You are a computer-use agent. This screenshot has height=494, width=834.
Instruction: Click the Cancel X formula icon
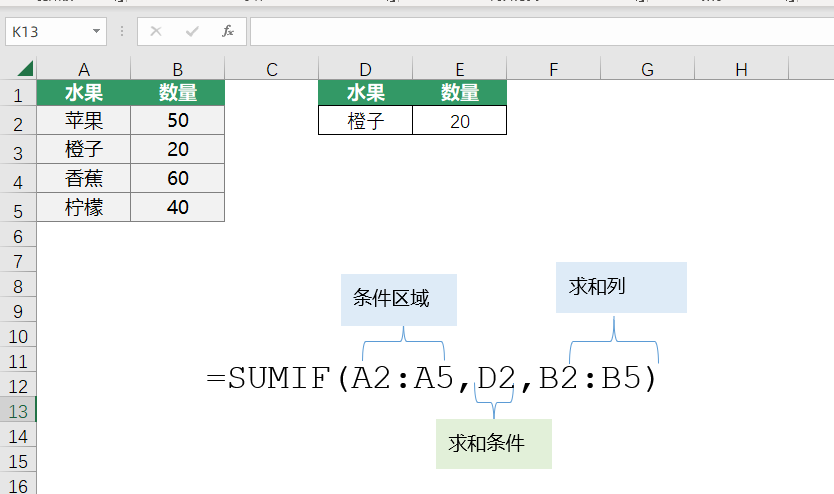pyautogui.click(x=156, y=31)
